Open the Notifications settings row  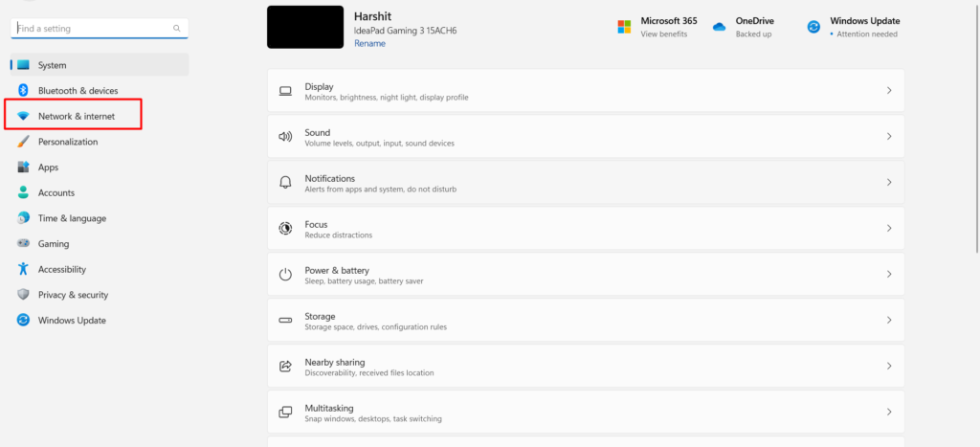click(586, 183)
